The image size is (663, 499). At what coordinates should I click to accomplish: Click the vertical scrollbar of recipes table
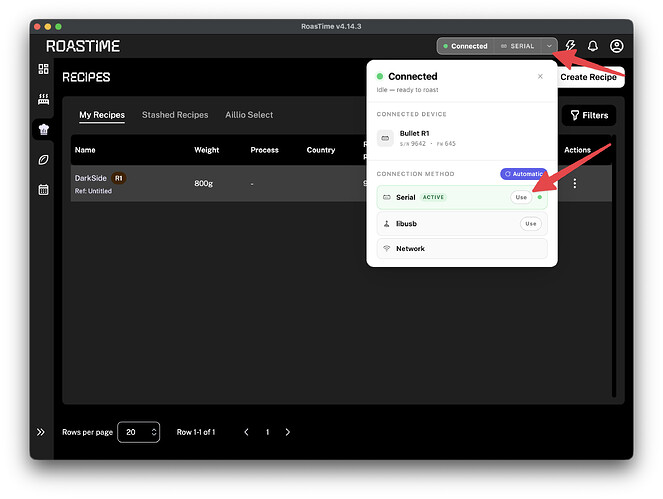[614, 266]
